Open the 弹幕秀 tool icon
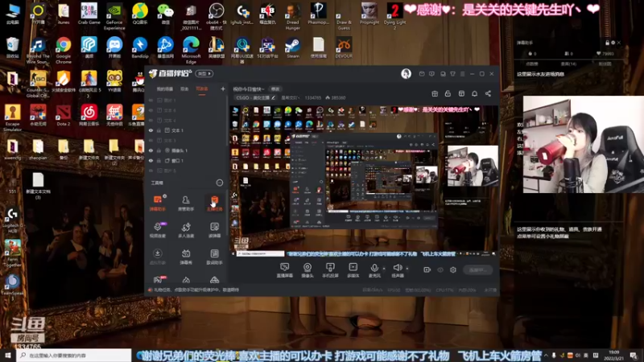The width and height of the screenshot is (644, 362). tap(186, 257)
